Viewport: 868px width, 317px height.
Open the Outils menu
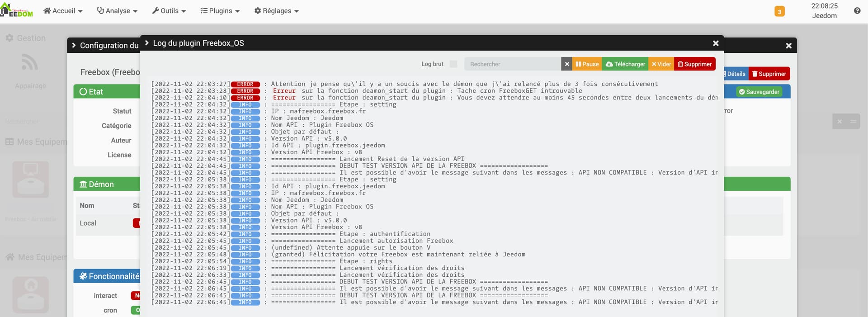click(169, 11)
